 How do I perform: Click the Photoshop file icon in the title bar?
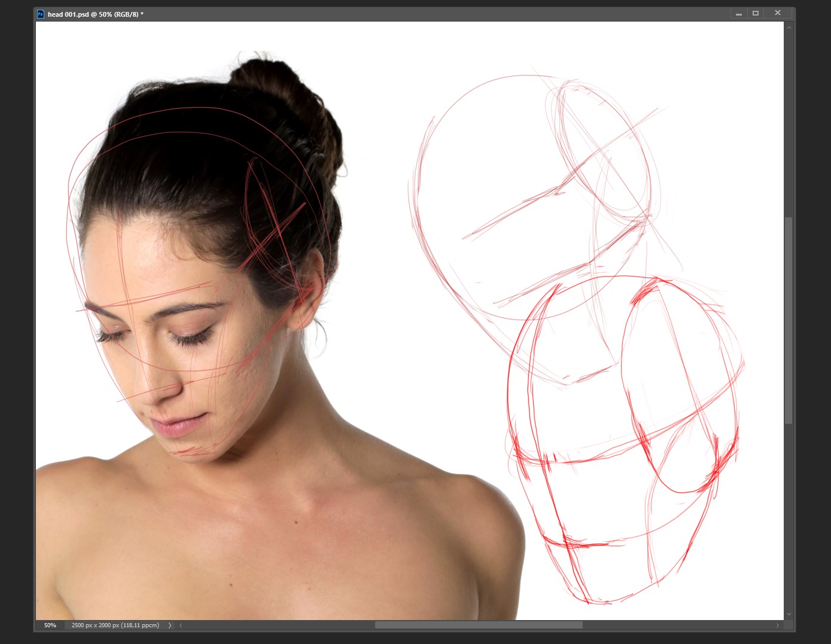point(41,14)
